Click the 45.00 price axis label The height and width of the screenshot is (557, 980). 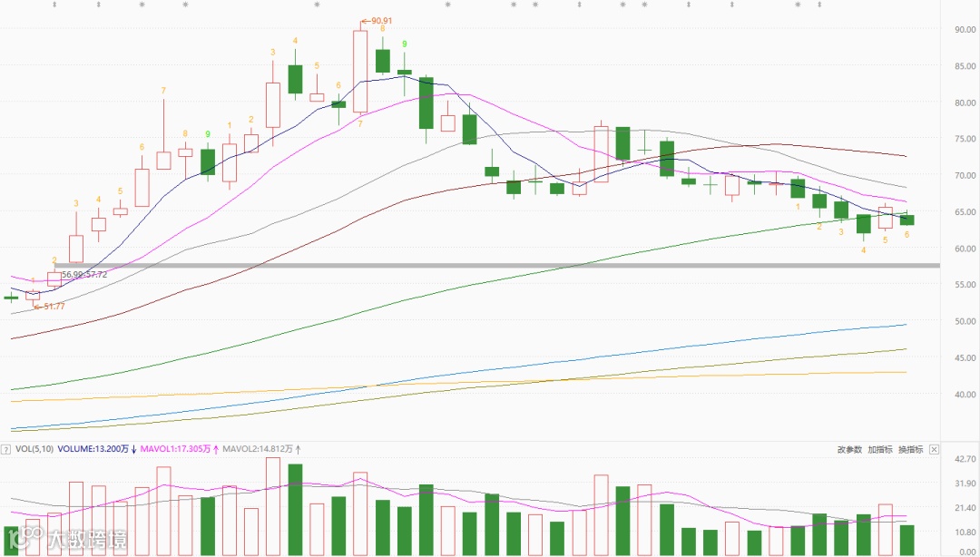tap(965, 357)
